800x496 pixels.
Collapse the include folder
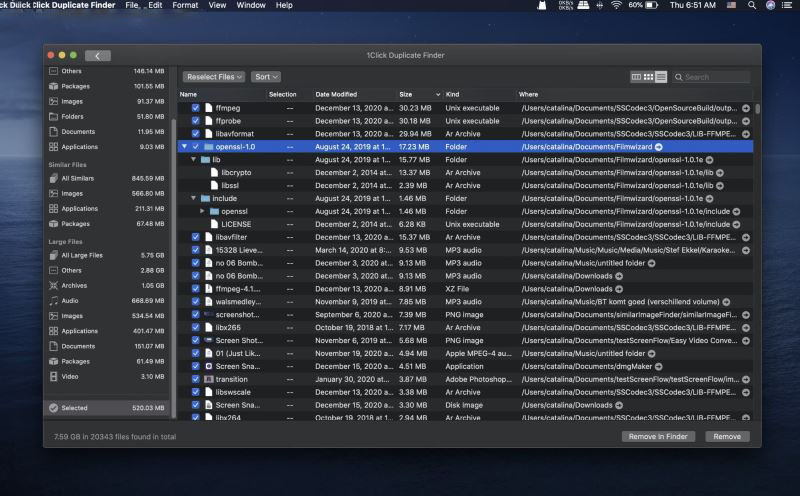(193, 199)
